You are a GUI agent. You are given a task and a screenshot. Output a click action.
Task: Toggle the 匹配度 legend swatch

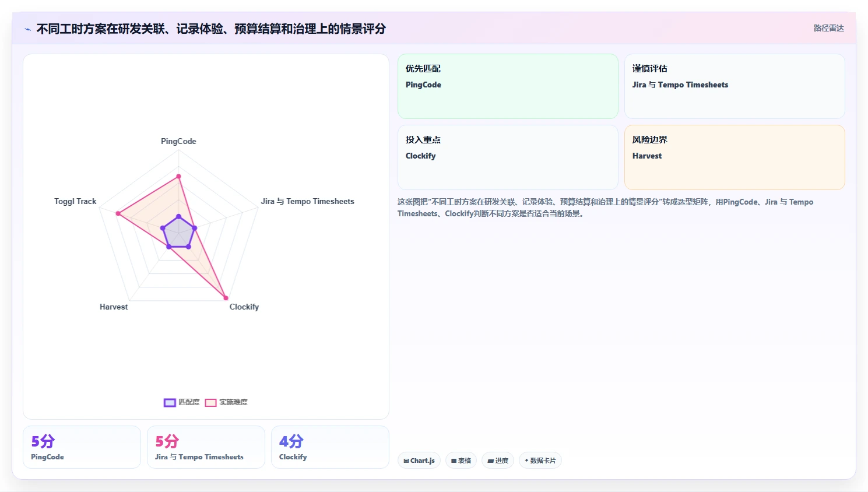point(170,402)
